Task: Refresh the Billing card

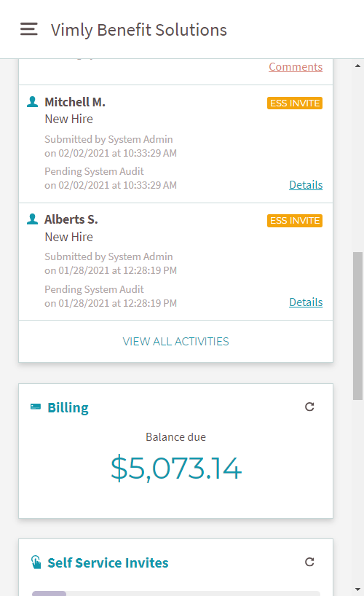Action: pos(309,407)
